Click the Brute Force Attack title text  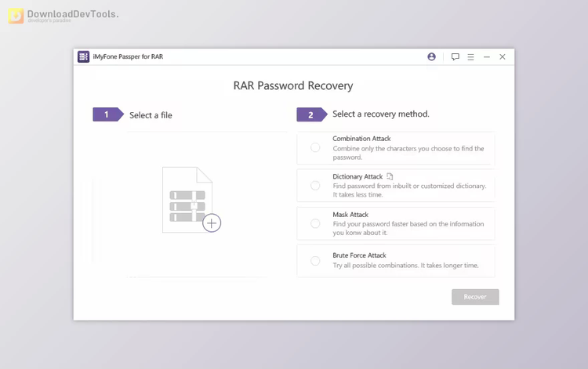pyautogui.click(x=359, y=255)
